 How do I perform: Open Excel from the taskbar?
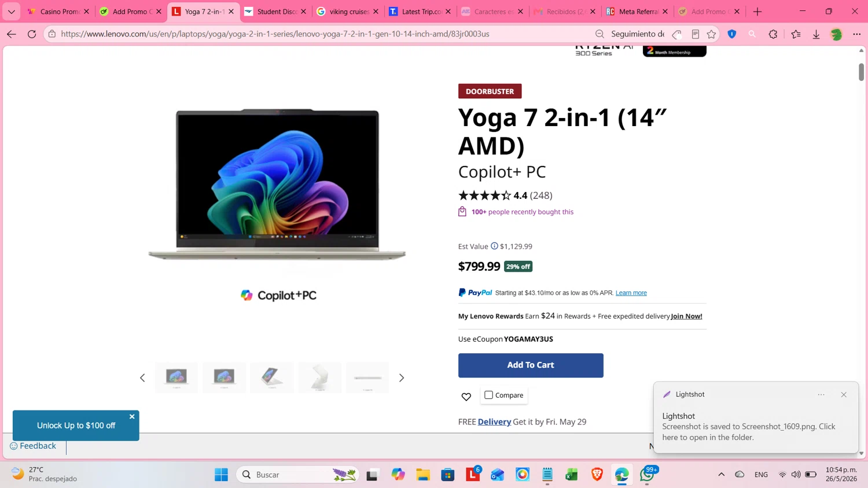(572, 475)
